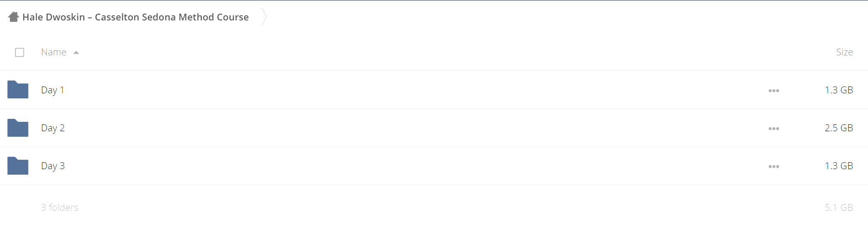Open the Day 3 folder icon

(18, 165)
